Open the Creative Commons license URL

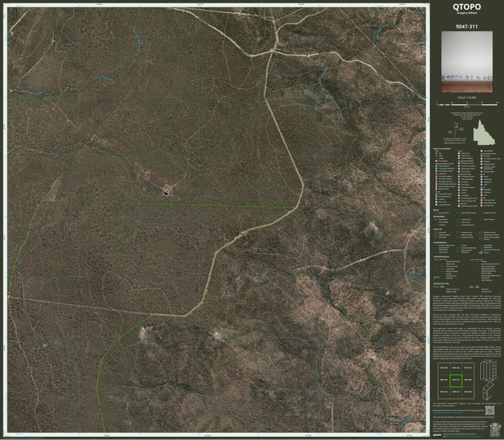[x=465, y=436]
